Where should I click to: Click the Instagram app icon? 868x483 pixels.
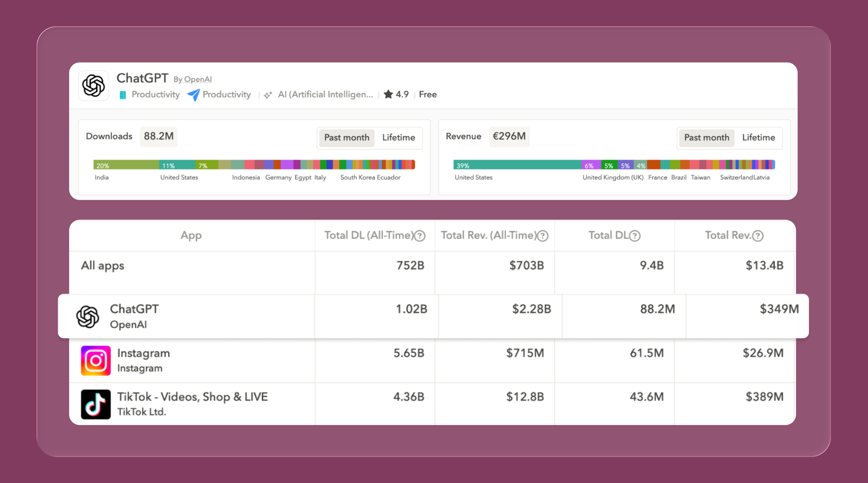tap(96, 360)
